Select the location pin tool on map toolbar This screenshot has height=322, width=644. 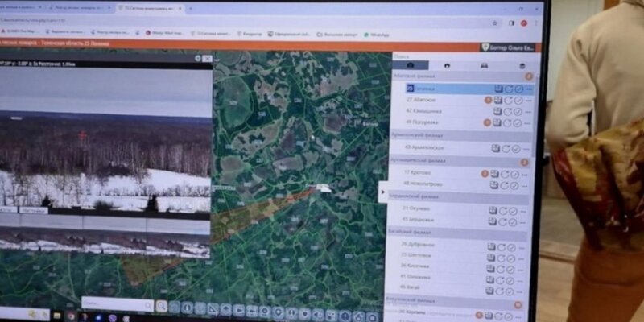(x=278, y=312)
